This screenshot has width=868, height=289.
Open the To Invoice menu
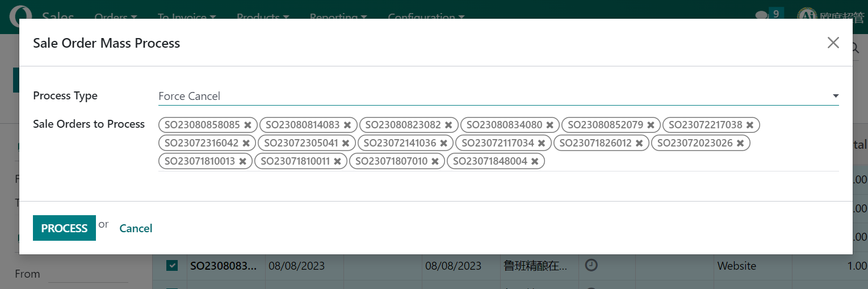(x=186, y=17)
